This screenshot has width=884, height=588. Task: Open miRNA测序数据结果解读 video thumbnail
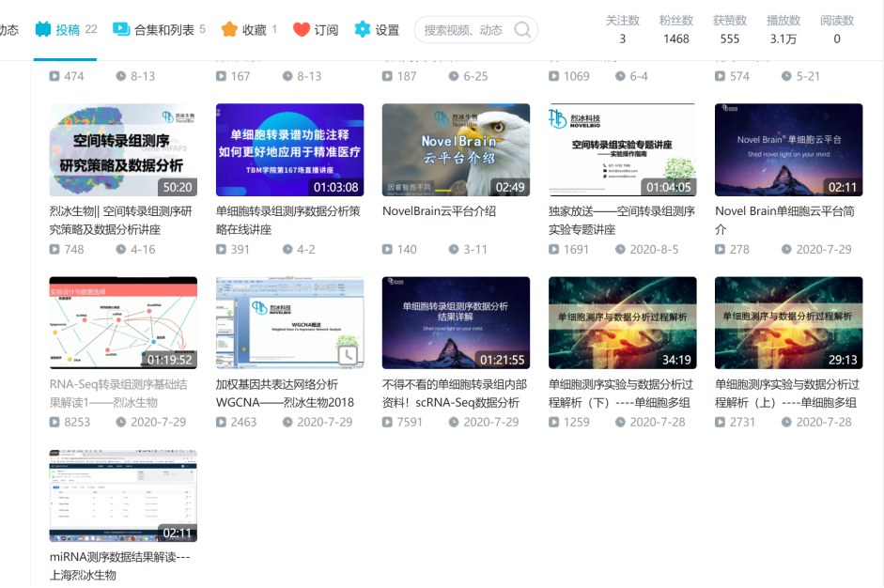tap(123, 496)
